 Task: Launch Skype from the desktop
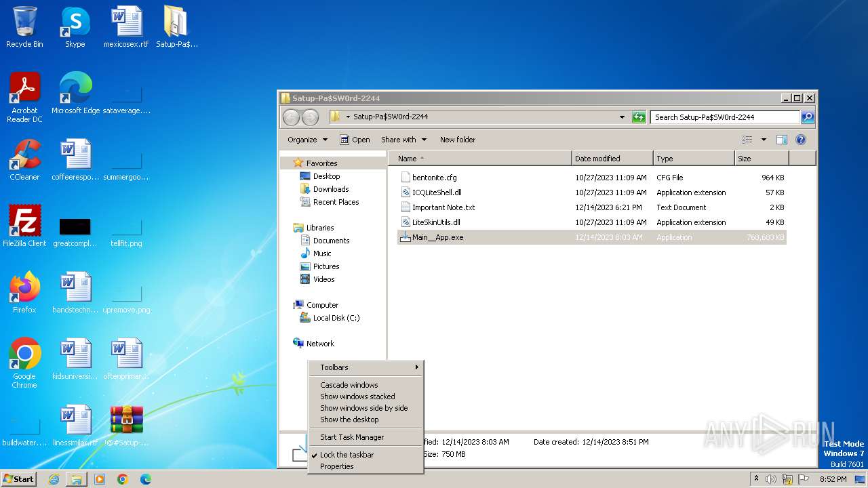75,27
